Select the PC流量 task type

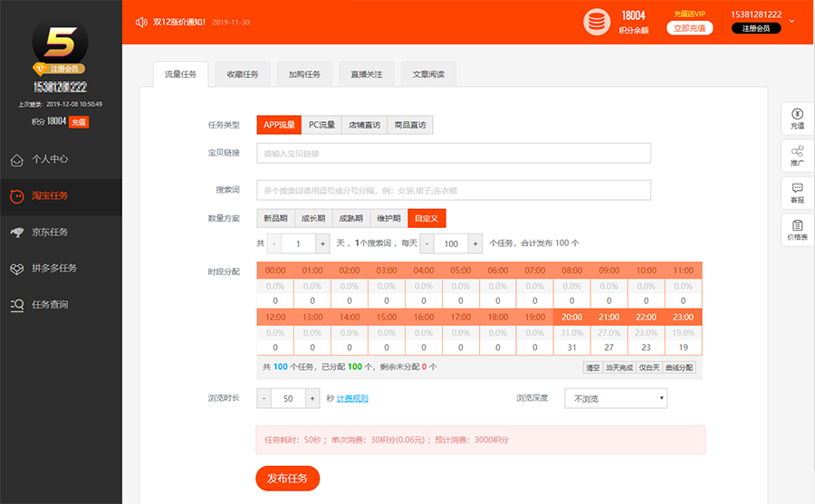tap(321, 125)
